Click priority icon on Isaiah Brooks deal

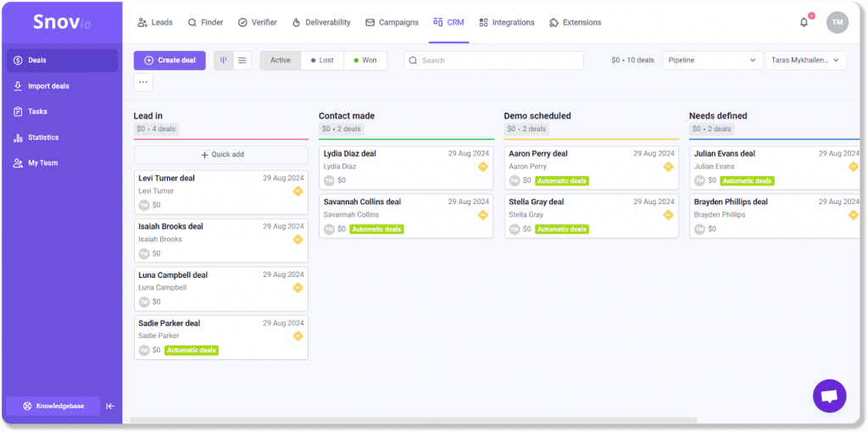click(x=298, y=240)
